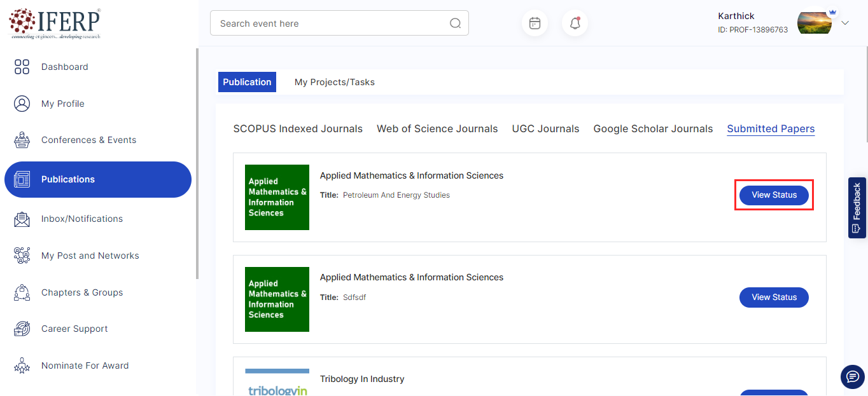Open the chat bubble icon

pos(852,377)
